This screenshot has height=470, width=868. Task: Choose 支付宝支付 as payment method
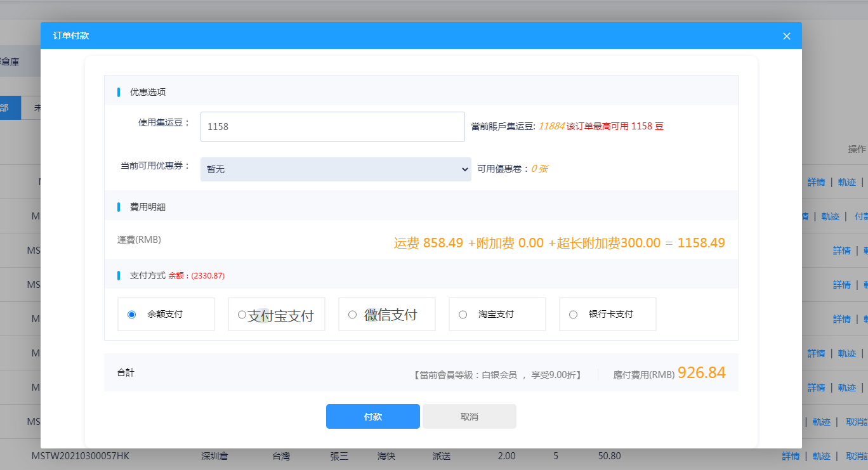[242, 315]
